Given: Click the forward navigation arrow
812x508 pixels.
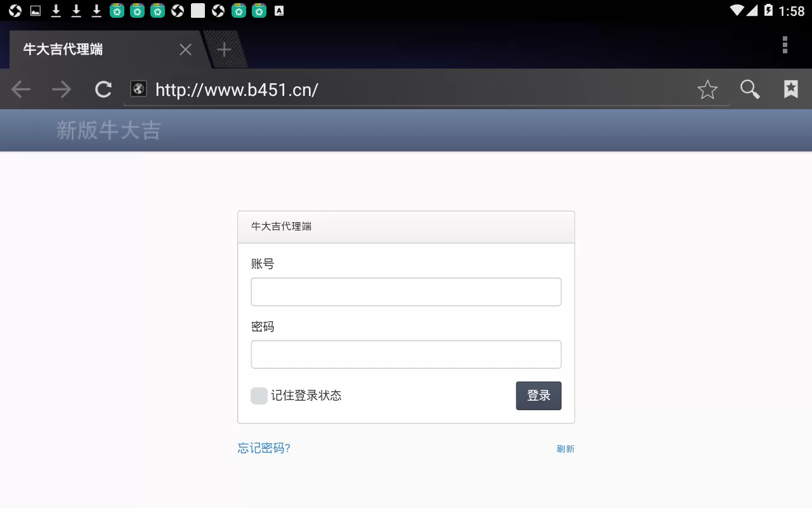Looking at the screenshot, I should 62,89.
